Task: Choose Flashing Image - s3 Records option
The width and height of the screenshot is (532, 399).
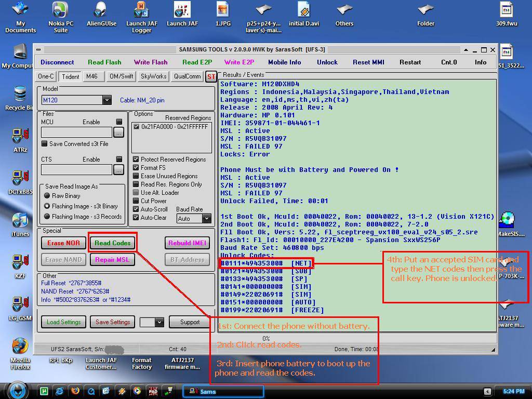Action: click(x=47, y=217)
